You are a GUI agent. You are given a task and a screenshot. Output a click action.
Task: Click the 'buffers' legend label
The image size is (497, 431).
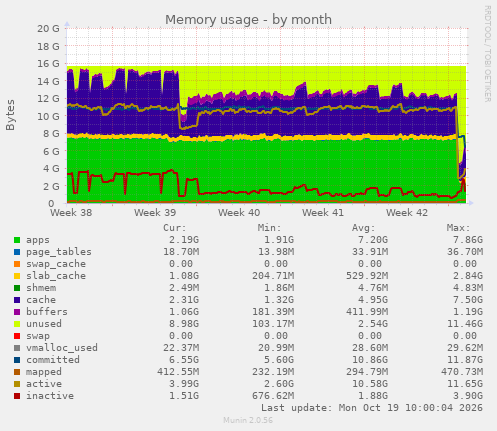47,312
